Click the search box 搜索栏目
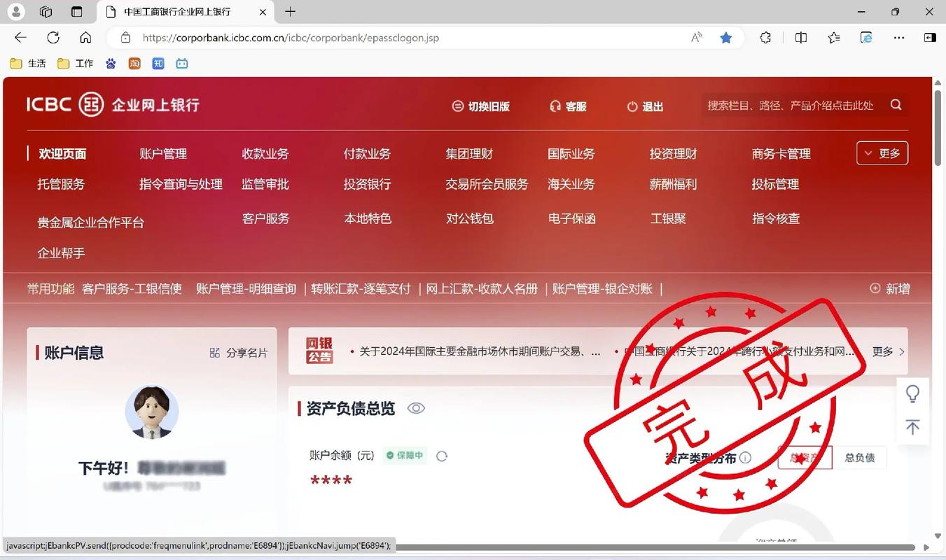 [791, 105]
